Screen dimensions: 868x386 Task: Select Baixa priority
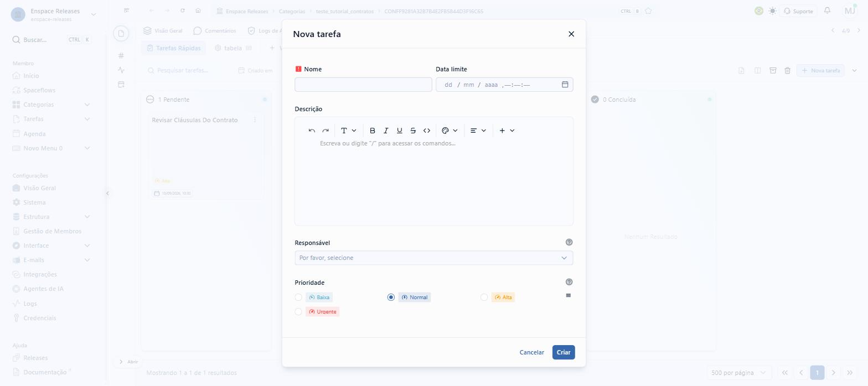pyautogui.click(x=298, y=298)
